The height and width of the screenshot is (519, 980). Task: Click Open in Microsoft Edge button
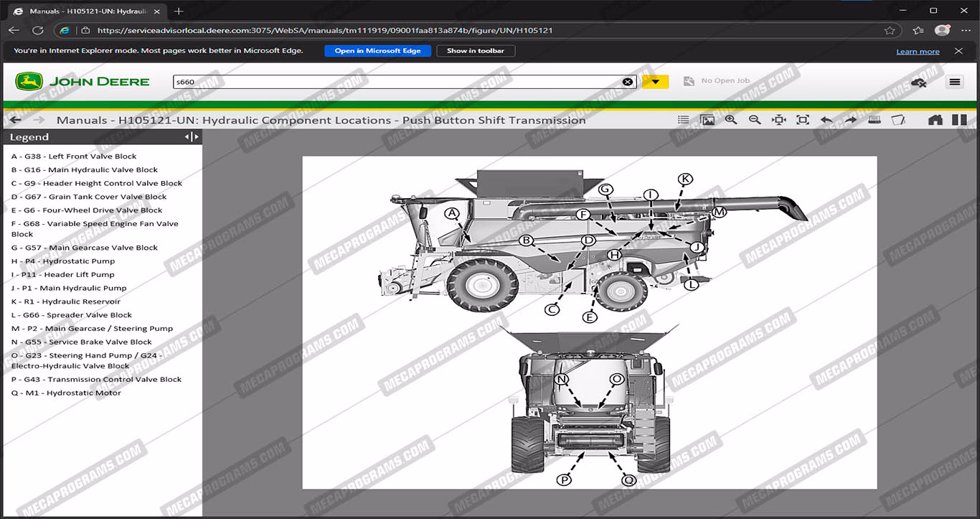(377, 51)
